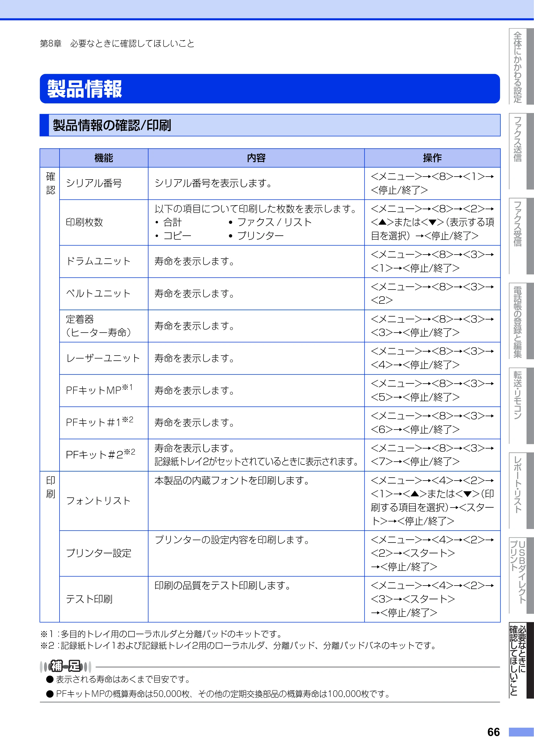The height and width of the screenshot is (756, 534).
Task: Click the 必要なときに確認してほしいこと side tab
Action: [521, 660]
